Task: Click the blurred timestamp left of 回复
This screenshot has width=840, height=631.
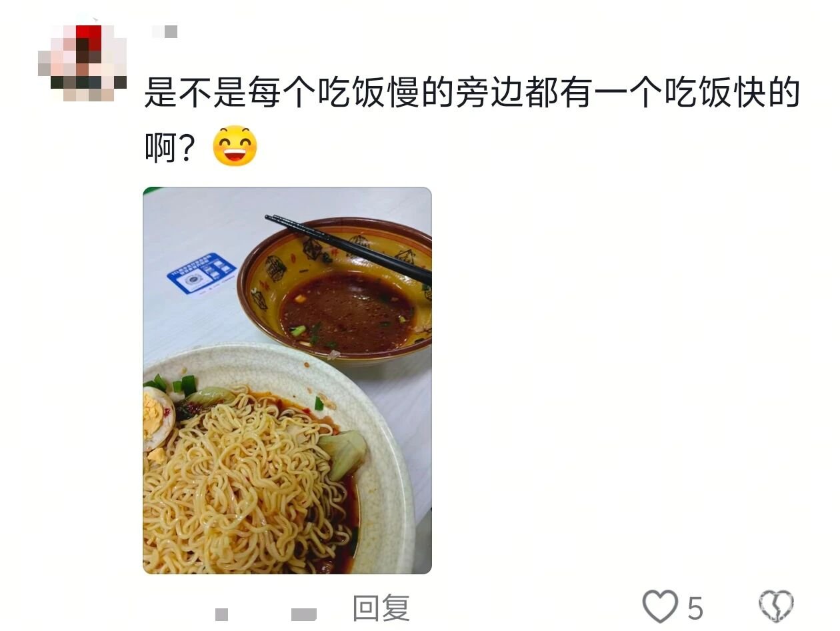Action: (222, 614)
